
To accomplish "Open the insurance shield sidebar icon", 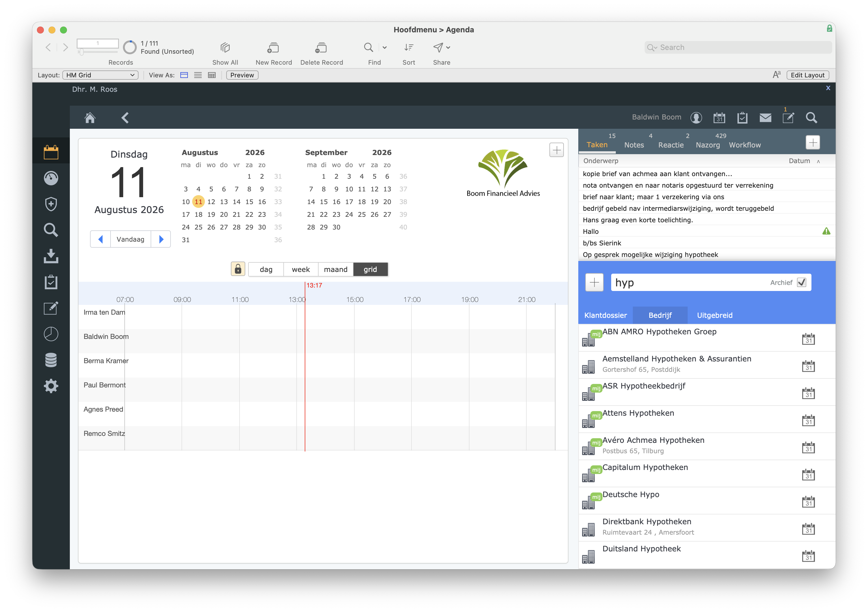I will tap(51, 204).
